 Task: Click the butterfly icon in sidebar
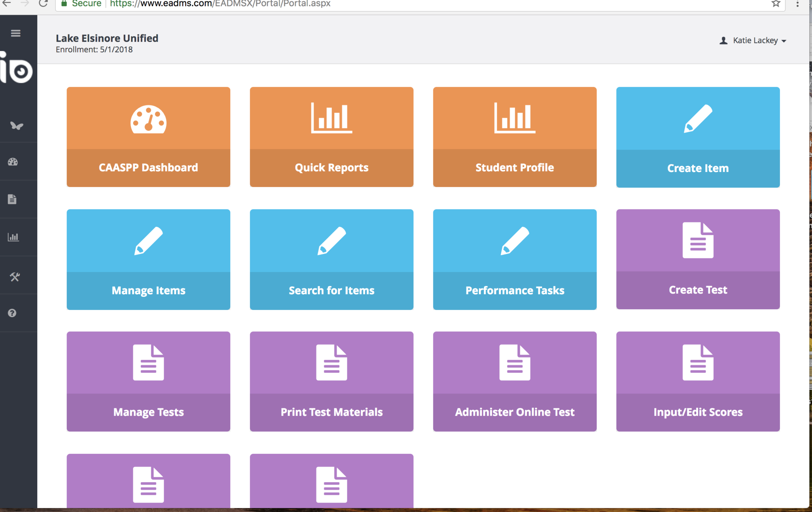pos(16,126)
